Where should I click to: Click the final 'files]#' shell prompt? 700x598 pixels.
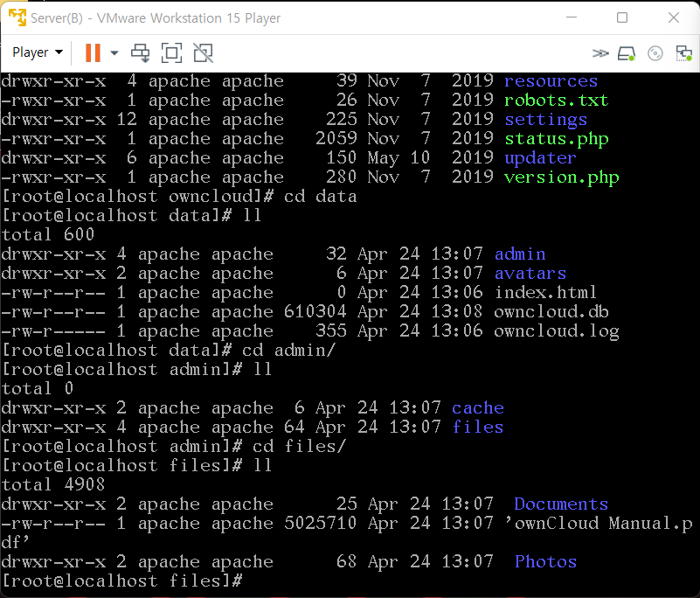[205, 581]
